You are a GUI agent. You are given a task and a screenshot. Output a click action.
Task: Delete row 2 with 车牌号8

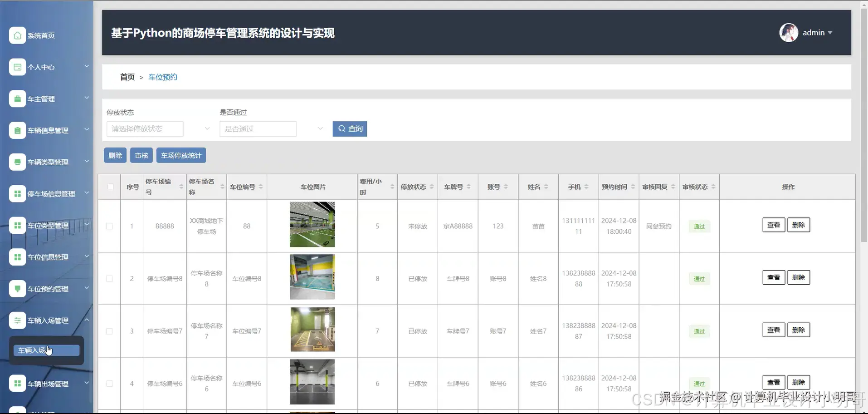click(x=799, y=277)
